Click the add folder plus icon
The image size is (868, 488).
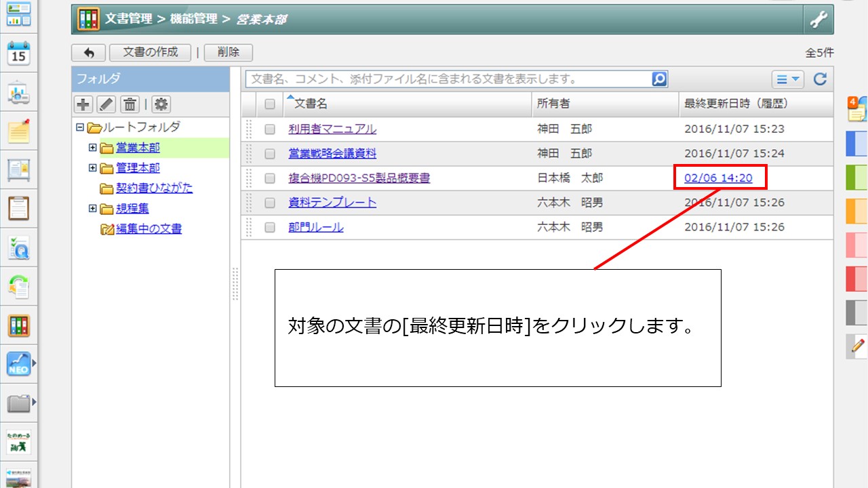(x=83, y=104)
